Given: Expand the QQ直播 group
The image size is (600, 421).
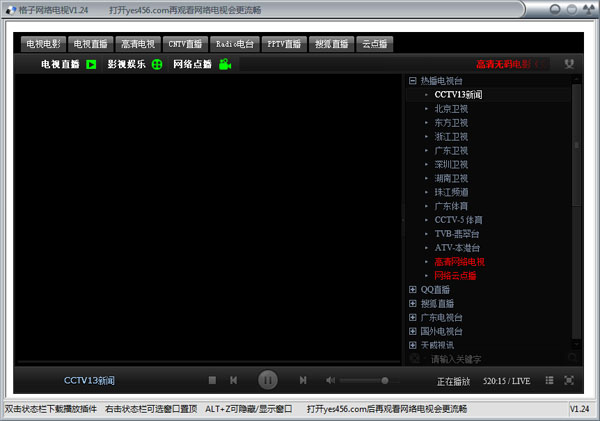Looking at the screenshot, I should [x=412, y=290].
